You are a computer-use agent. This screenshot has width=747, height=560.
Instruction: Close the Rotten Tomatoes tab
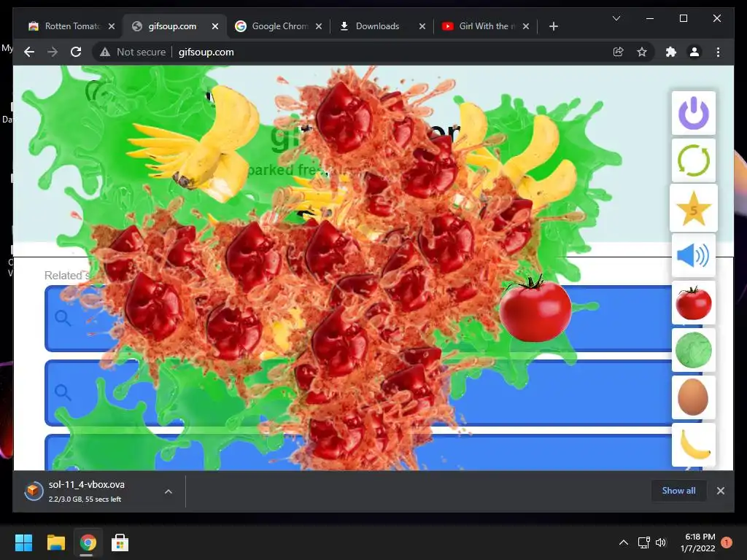[x=112, y=26]
